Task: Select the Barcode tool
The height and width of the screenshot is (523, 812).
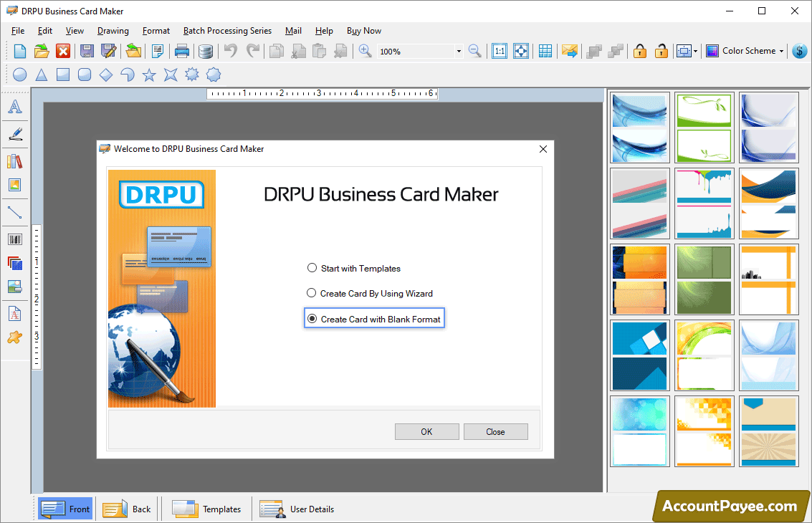Action: coord(15,239)
